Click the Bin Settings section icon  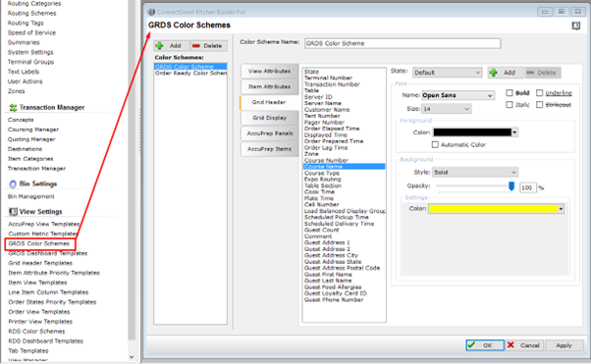click(13, 183)
